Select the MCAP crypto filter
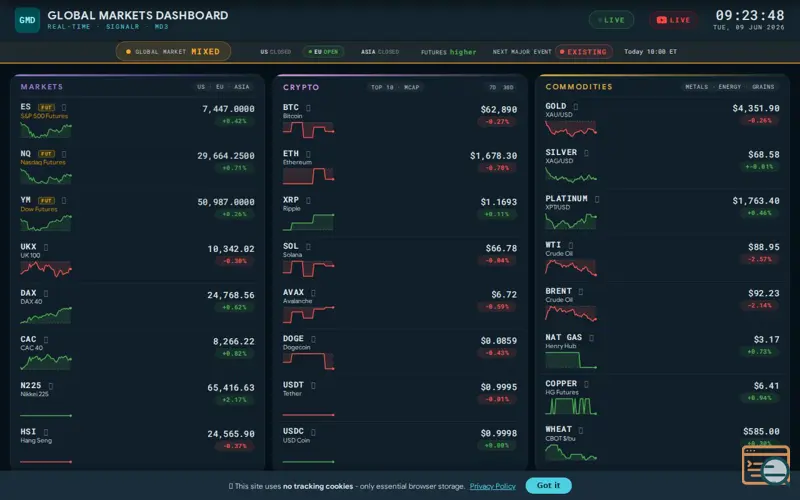This screenshot has width=800, height=500. click(x=412, y=87)
